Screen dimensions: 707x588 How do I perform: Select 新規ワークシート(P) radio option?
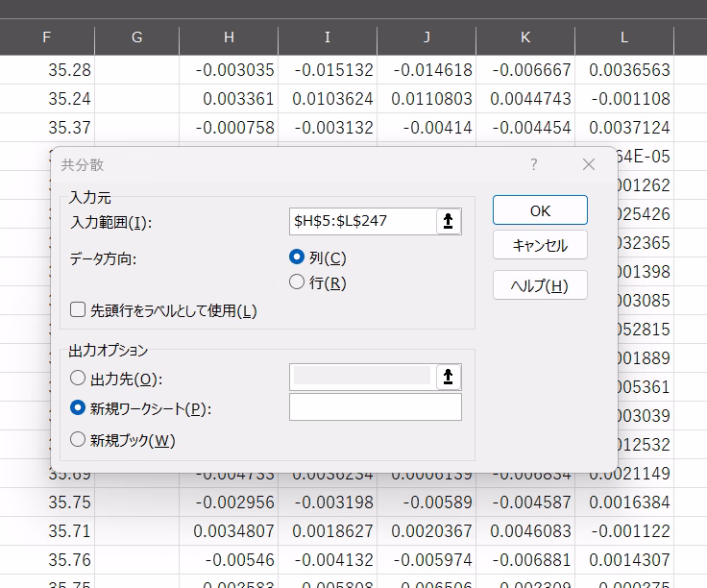78,408
